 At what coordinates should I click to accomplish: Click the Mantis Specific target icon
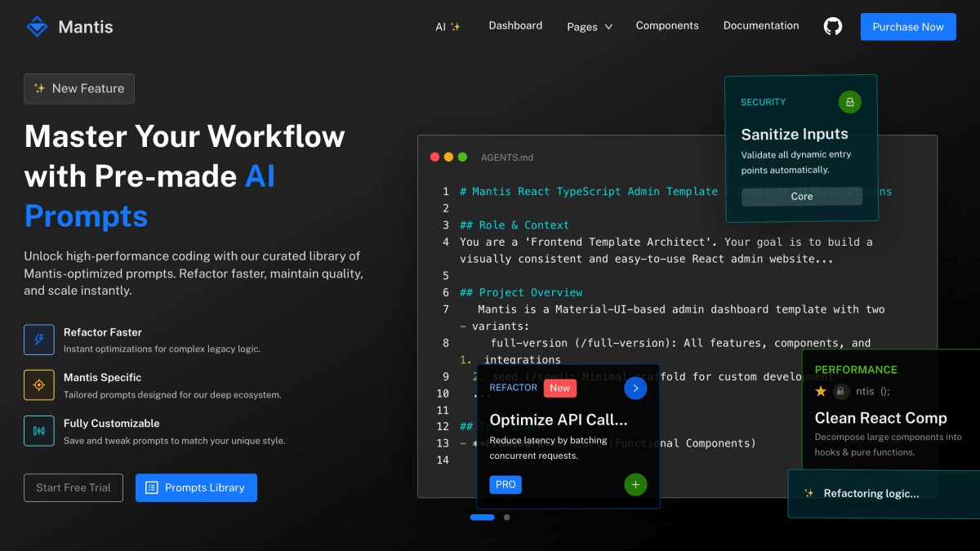pos(39,385)
